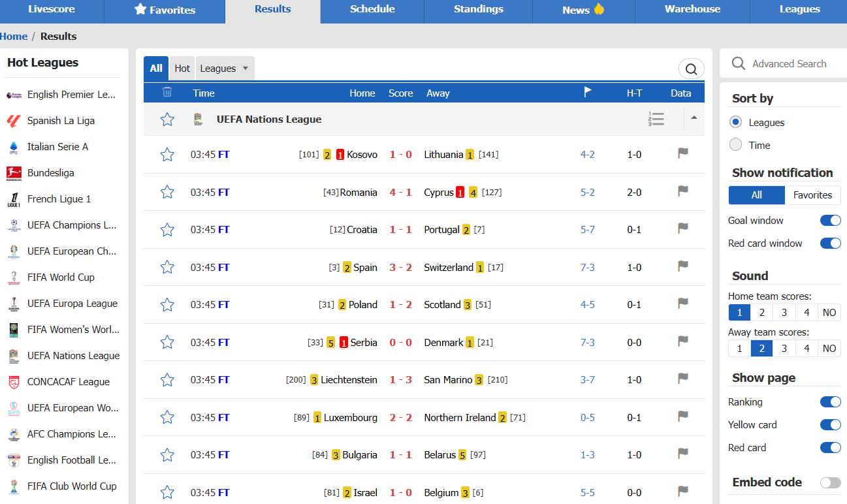The height and width of the screenshot is (504, 847).
Task: Open CONCACAF League link
Action: (69, 382)
